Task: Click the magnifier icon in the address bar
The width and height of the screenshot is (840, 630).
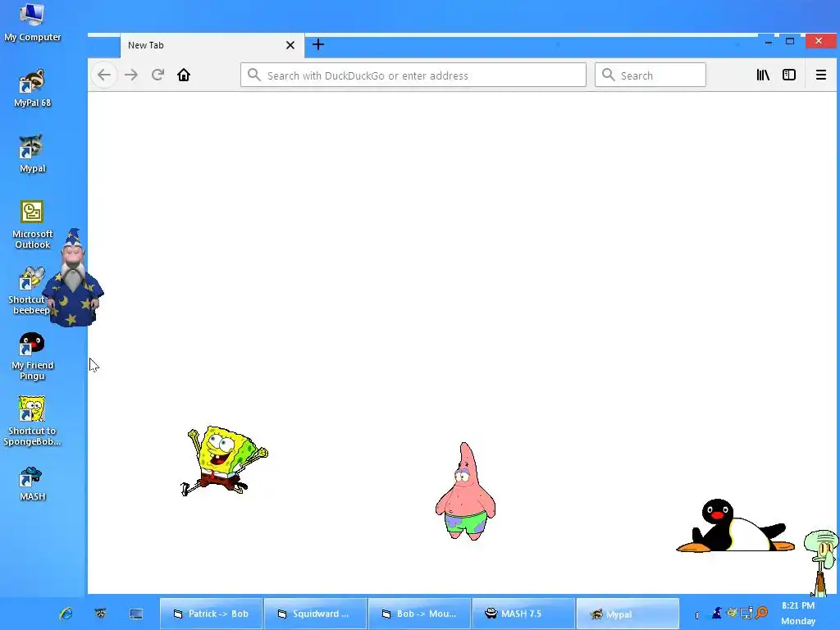Action: click(254, 75)
